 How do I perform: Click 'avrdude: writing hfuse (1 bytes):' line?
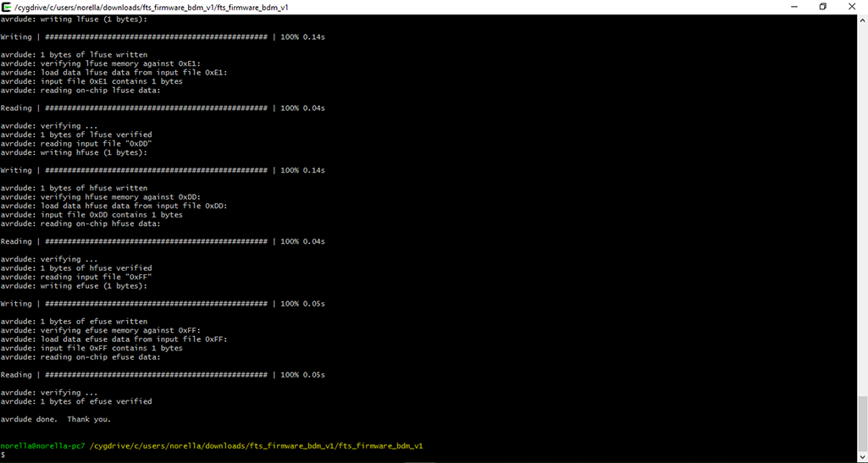tap(74, 152)
